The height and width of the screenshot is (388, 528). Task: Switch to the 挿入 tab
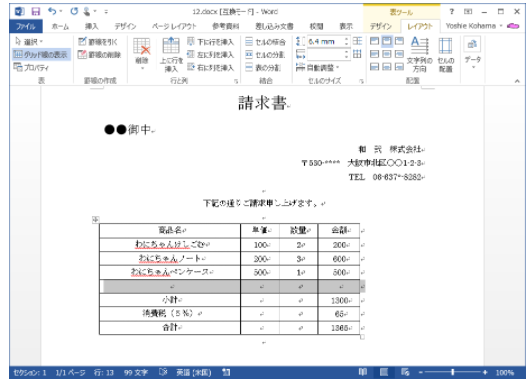[x=91, y=26]
